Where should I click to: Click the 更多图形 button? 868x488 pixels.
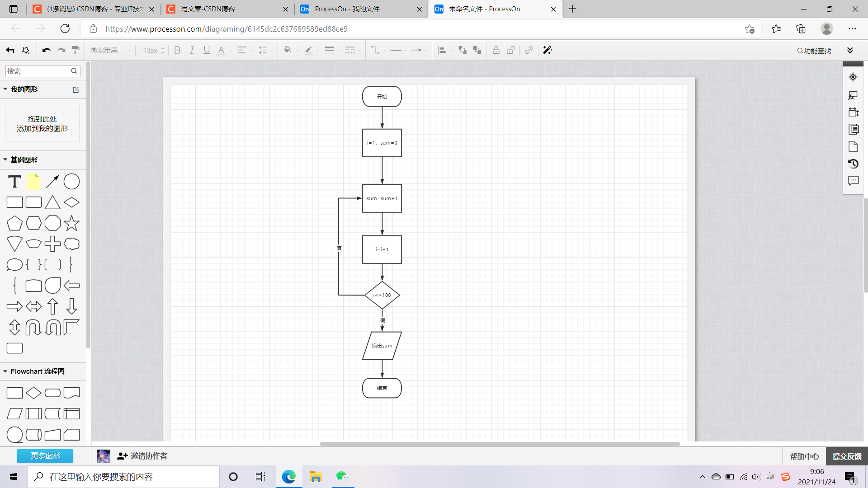point(45,455)
